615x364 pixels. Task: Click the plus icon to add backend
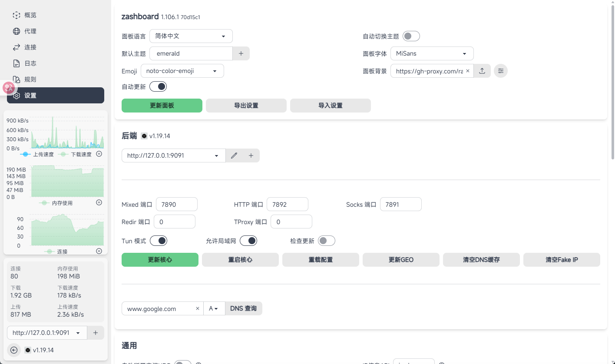tap(251, 156)
